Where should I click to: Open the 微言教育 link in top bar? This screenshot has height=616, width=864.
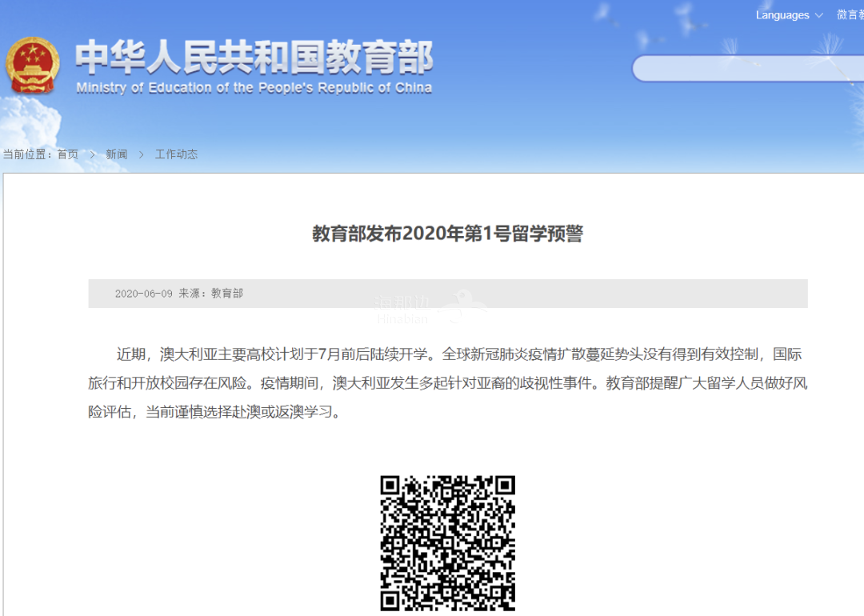pyautogui.click(x=850, y=15)
